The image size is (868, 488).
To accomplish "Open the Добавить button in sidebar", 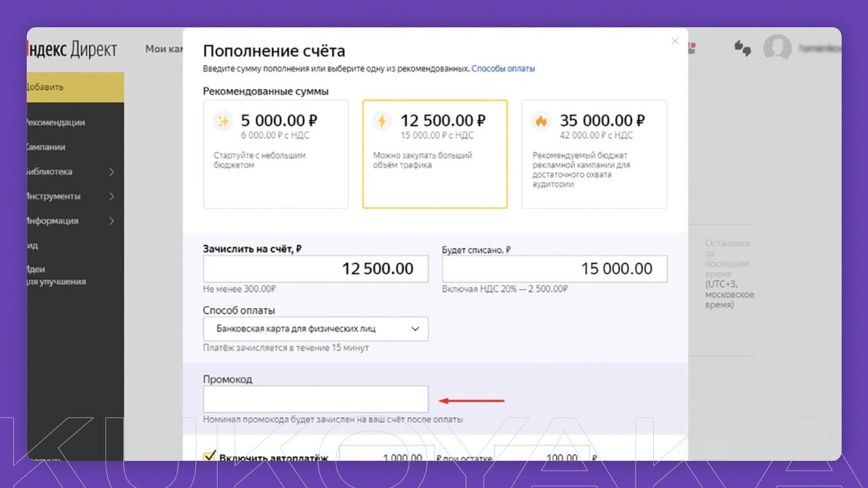I will [72, 87].
